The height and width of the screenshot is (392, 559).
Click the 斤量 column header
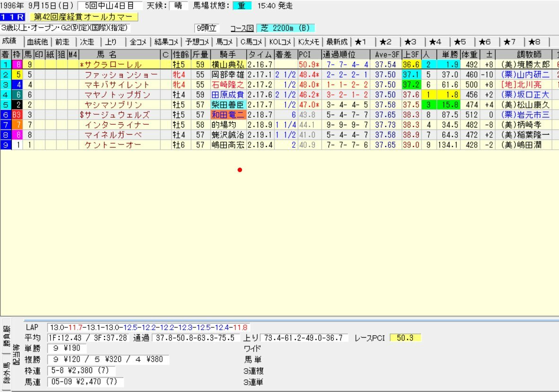(x=200, y=54)
